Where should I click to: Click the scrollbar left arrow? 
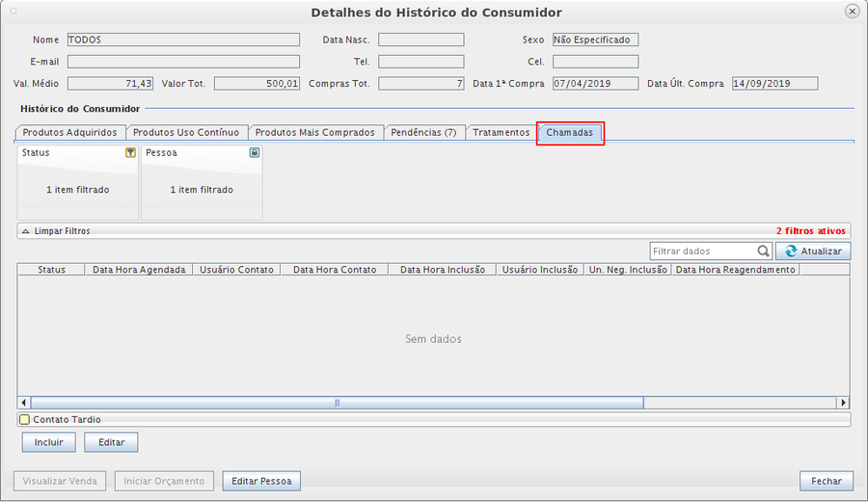pyautogui.click(x=24, y=403)
